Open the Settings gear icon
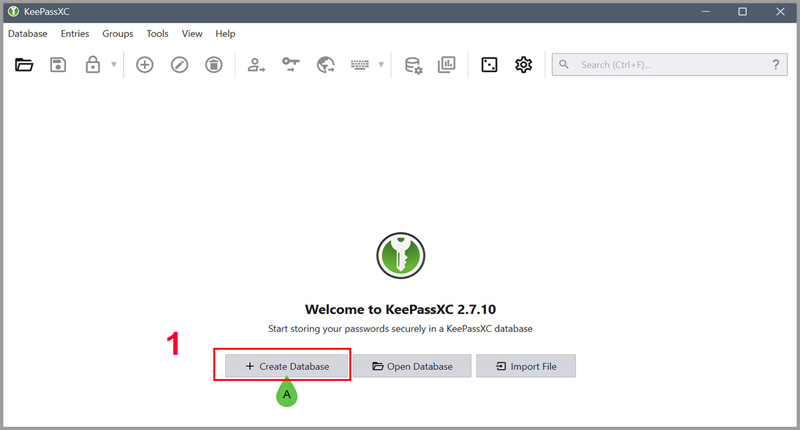The image size is (800, 430). (523, 65)
